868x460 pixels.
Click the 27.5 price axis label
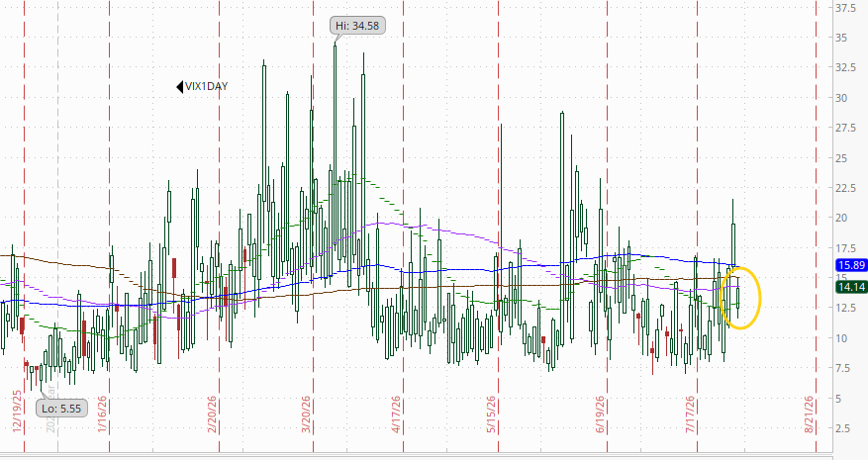[x=846, y=128]
